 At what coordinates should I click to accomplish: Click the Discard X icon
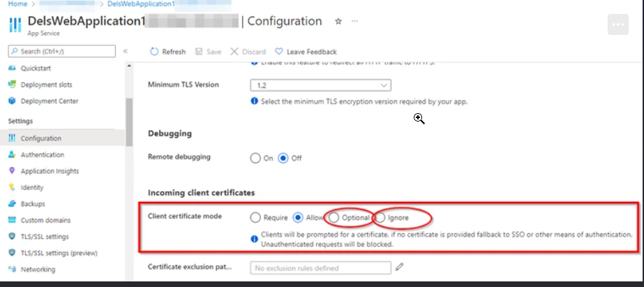point(234,52)
